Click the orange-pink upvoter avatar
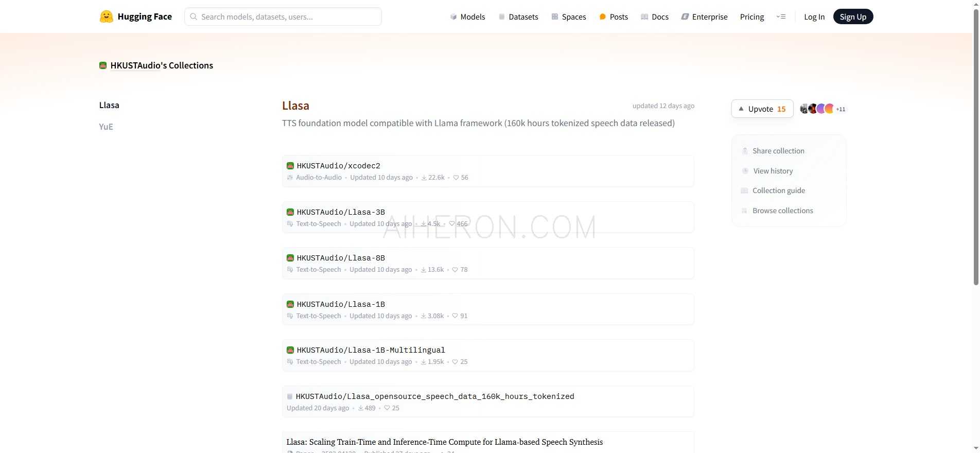 click(x=829, y=109)
